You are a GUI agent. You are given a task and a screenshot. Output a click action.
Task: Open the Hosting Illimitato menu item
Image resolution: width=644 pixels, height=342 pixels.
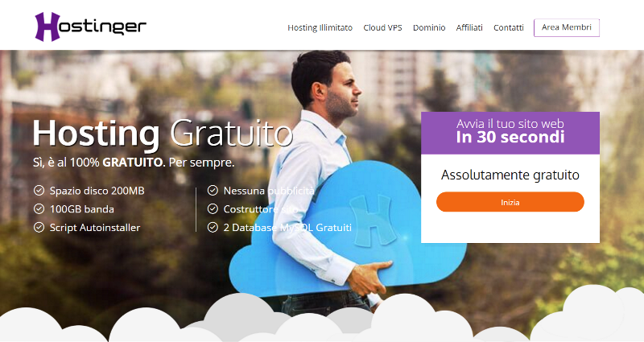click(x=320, y=27)
